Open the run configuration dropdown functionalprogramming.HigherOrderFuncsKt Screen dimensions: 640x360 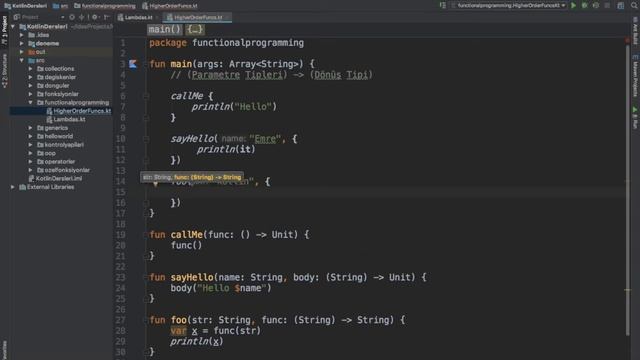coord(509,5)
